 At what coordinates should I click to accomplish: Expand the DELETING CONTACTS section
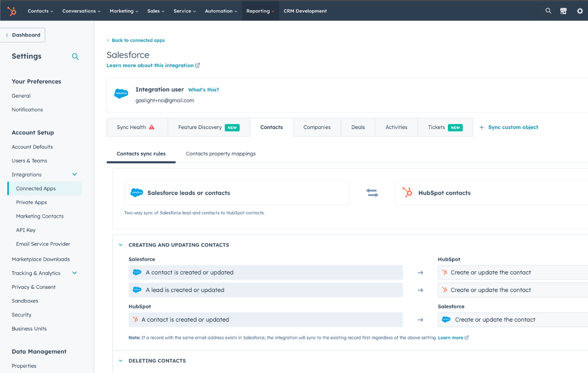pyautogui.click(x=120, y=361)
